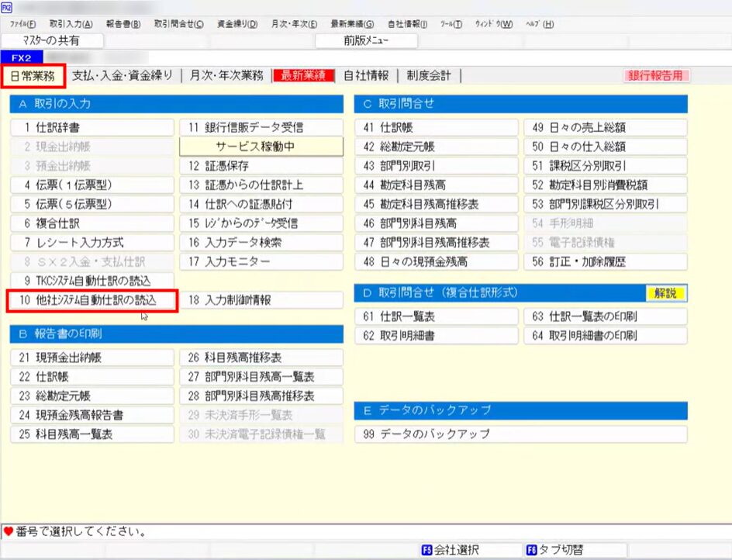Switch to the 支払・入金・資金繰り tab
This screenshot has width=732, height=560.
(122, 75)
